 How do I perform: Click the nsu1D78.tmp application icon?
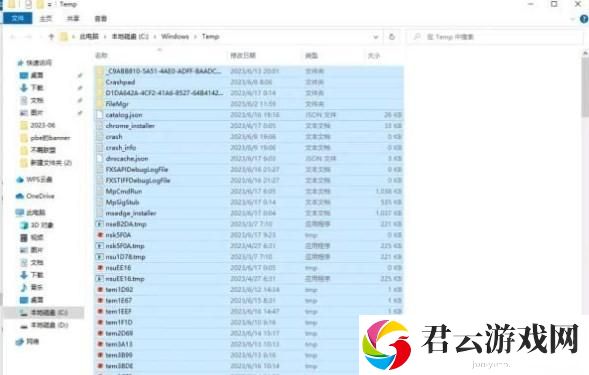click(x=100, y=257)
